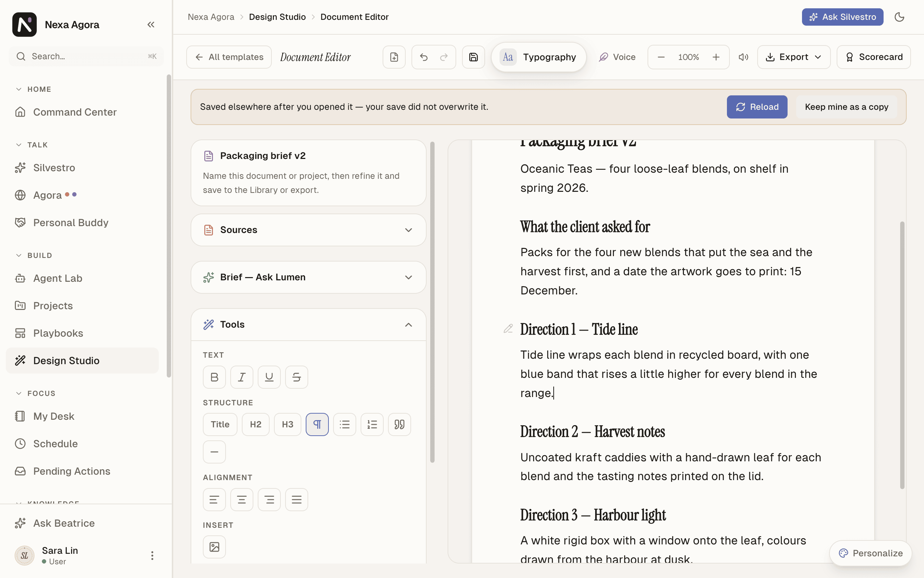Image resolution: width=924 pixels, height=578 pixels.
Task: Apply bold formatting
Action: (214, 377)
